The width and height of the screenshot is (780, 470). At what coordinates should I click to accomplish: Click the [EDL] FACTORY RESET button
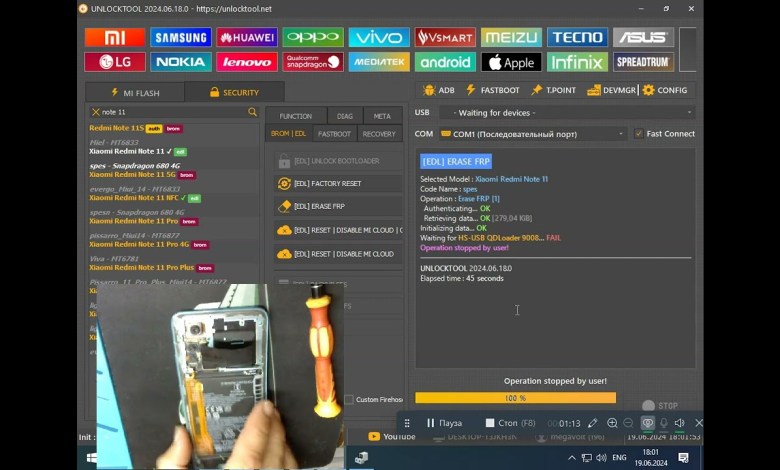click(x=338, y=184)
